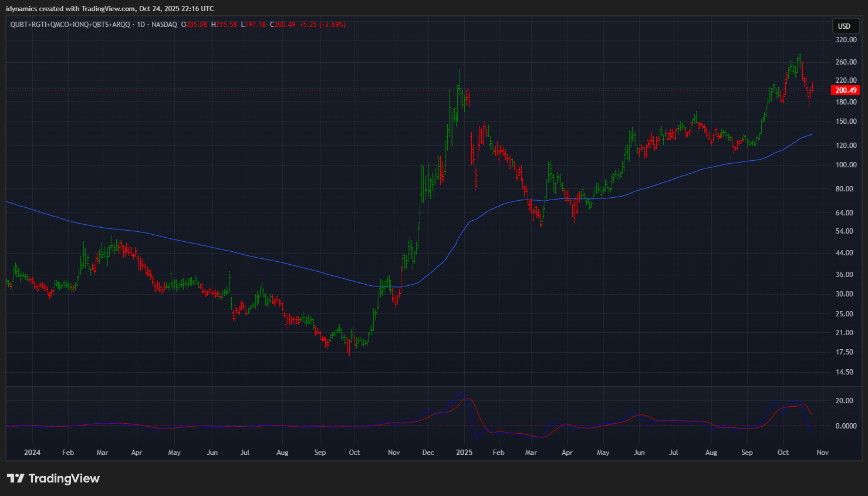Viewport: 868px width, 496px height.
Task: Select the 2025 marker on time axis
Action: click(464, 453)
